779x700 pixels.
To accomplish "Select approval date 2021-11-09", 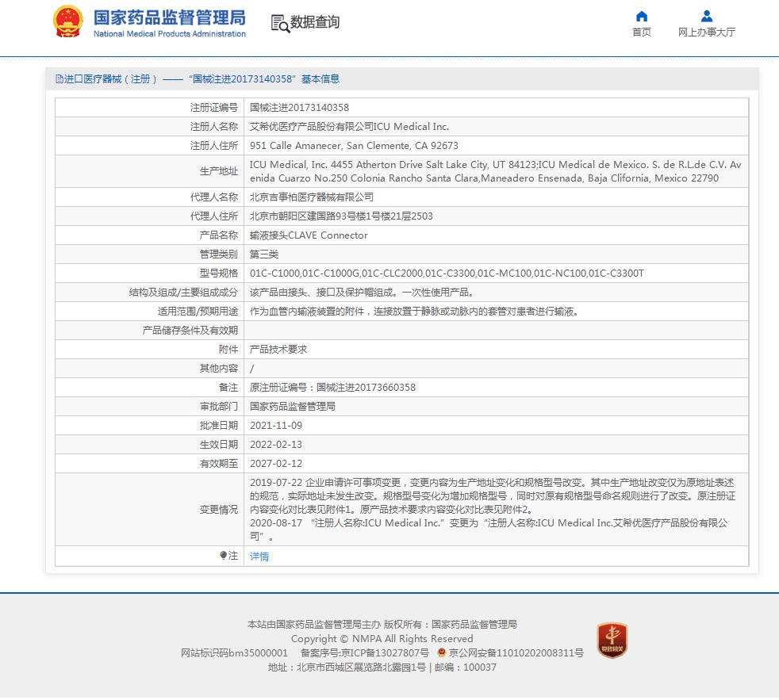I will [276, 426].
